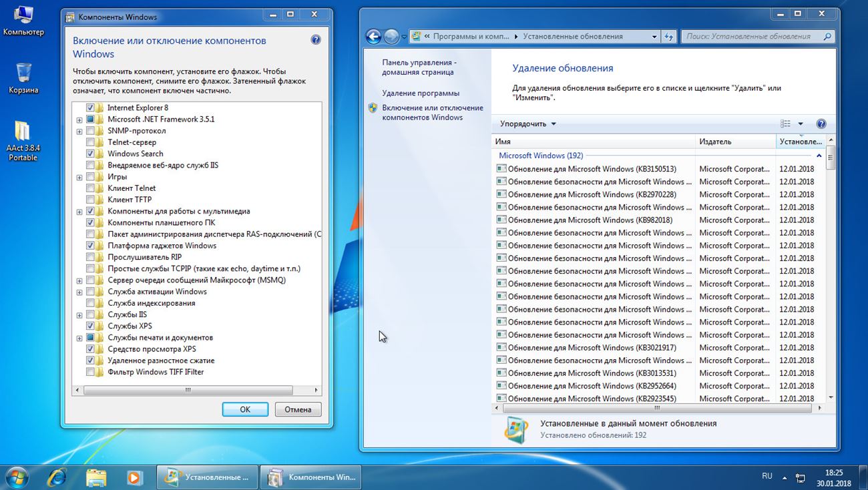Image resolution: width=868 pixels, height=490 pixels.
Task: Collapse the Microsoft Windows (192) group
Action: click(x=819, y=156)
